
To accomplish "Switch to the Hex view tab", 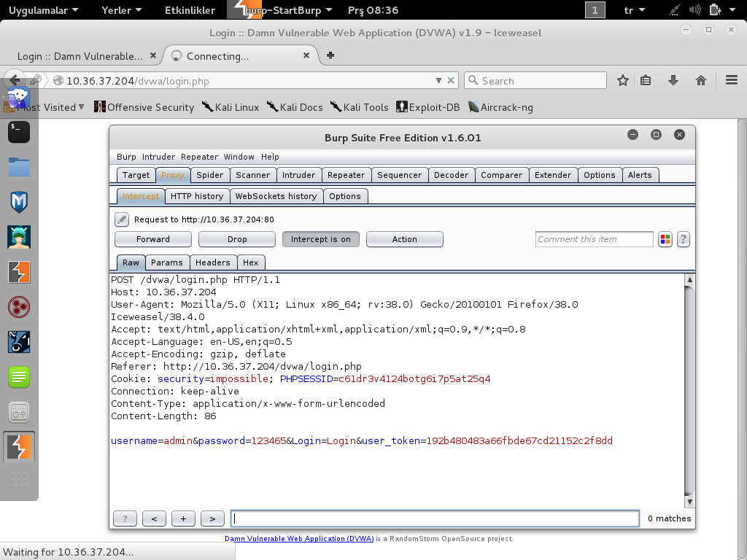I will pos(251,262).
